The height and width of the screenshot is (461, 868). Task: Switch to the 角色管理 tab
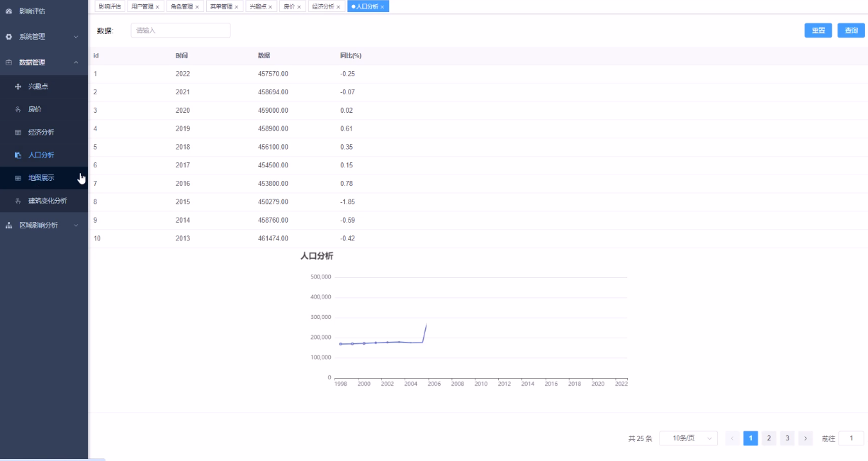coord(181,6)
